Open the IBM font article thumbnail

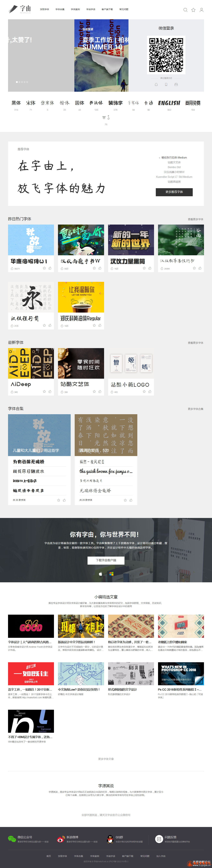tap(31, 721)
